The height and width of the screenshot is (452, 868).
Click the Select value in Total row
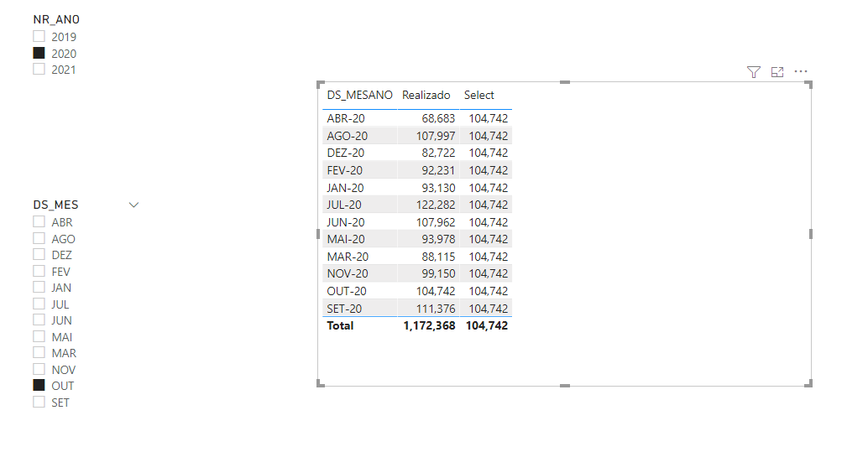click(x=487, y=325)
